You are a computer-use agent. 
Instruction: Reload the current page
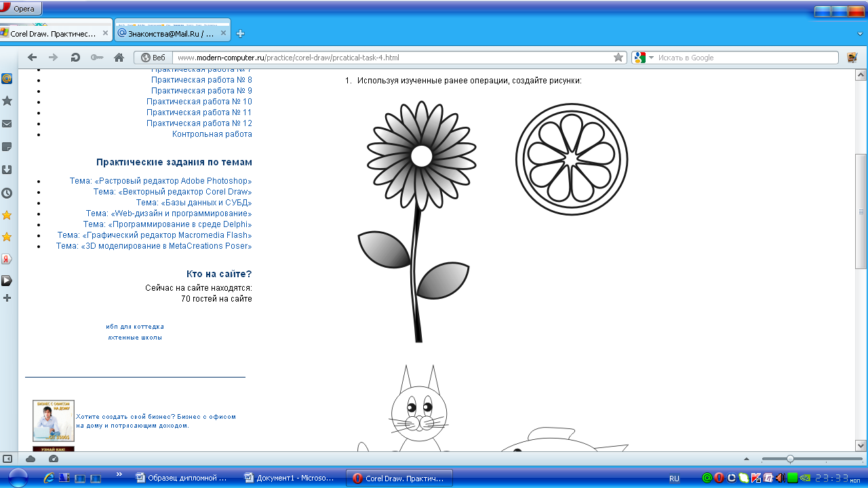pos(75,58)
